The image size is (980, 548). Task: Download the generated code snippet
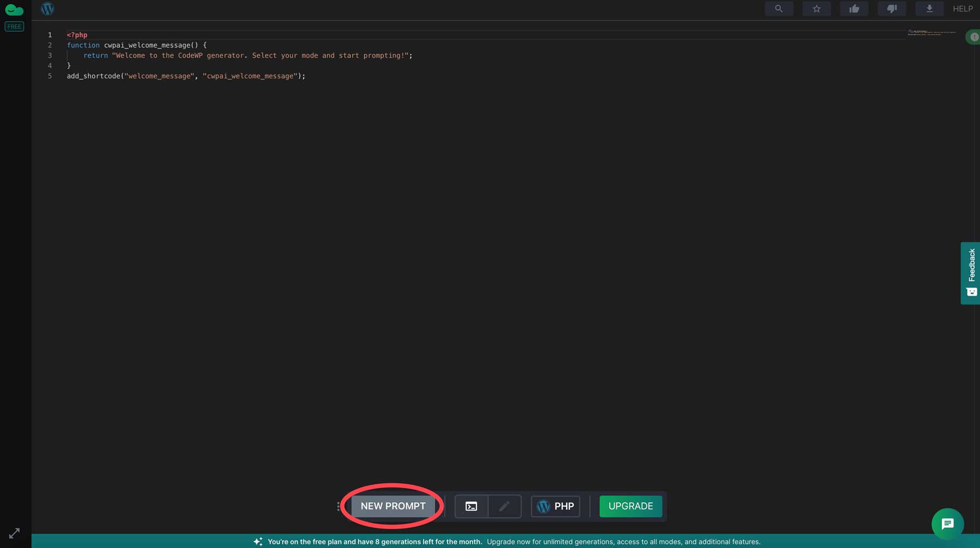tap(929, 9)
